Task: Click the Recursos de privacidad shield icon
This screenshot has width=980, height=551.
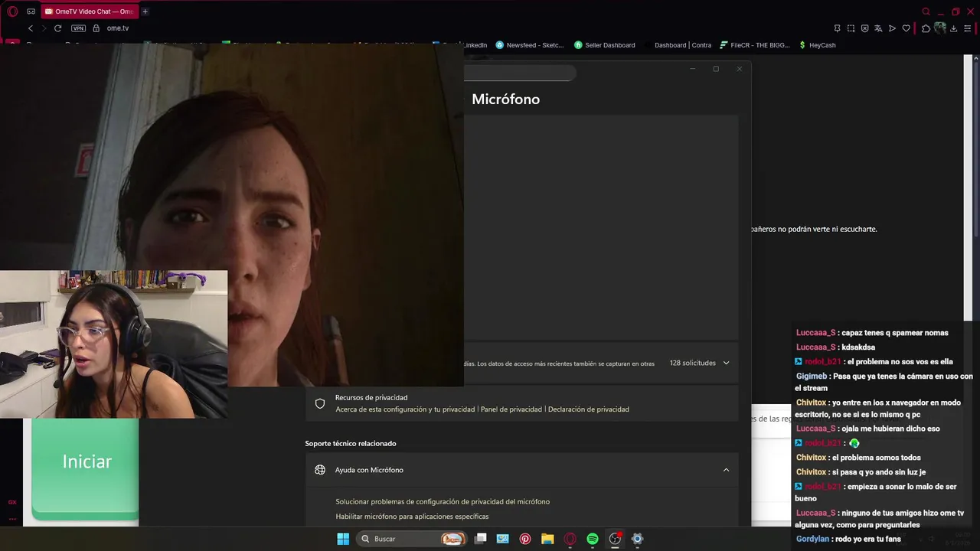Action: coord(320,403)
